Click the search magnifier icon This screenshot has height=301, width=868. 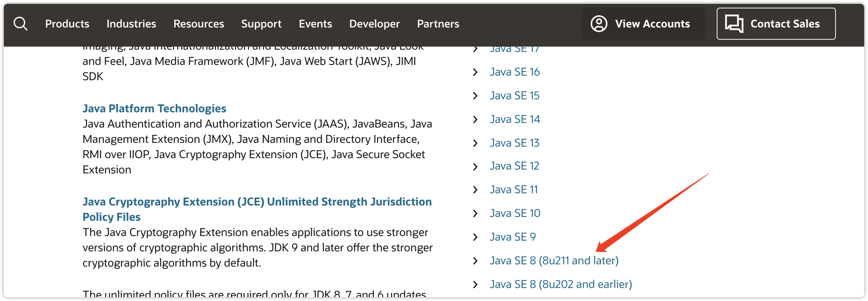click(21, 24)
